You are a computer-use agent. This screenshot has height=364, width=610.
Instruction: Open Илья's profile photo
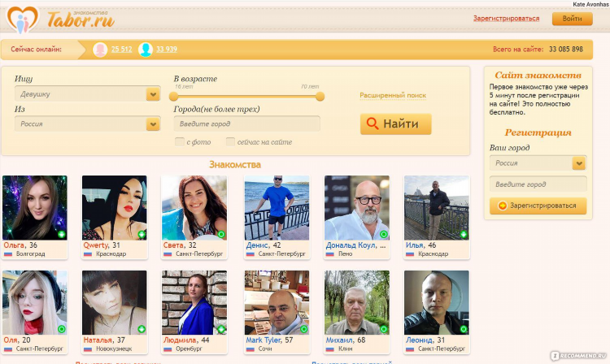[437, 207]
